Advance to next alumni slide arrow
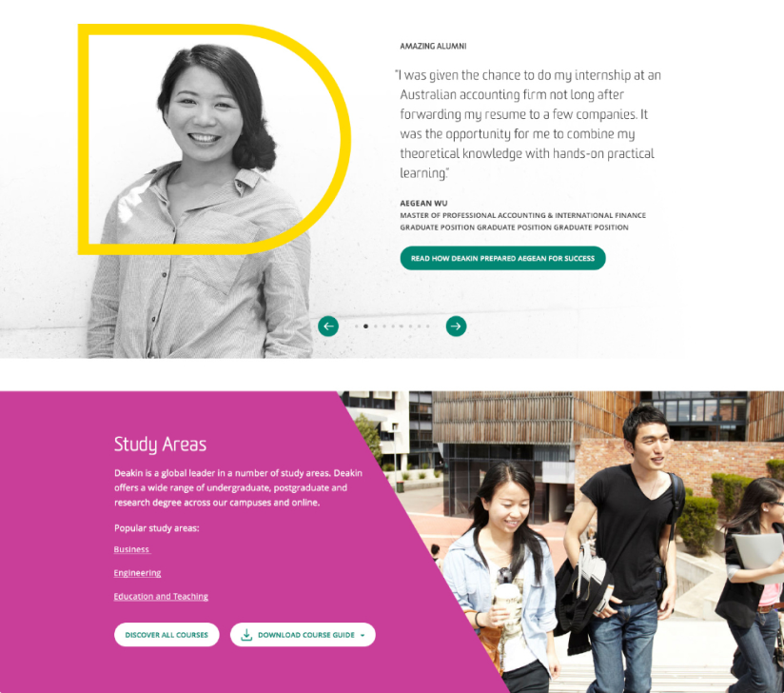The height and width of the screenshot is (693, 784). click(x=456, y=327)
